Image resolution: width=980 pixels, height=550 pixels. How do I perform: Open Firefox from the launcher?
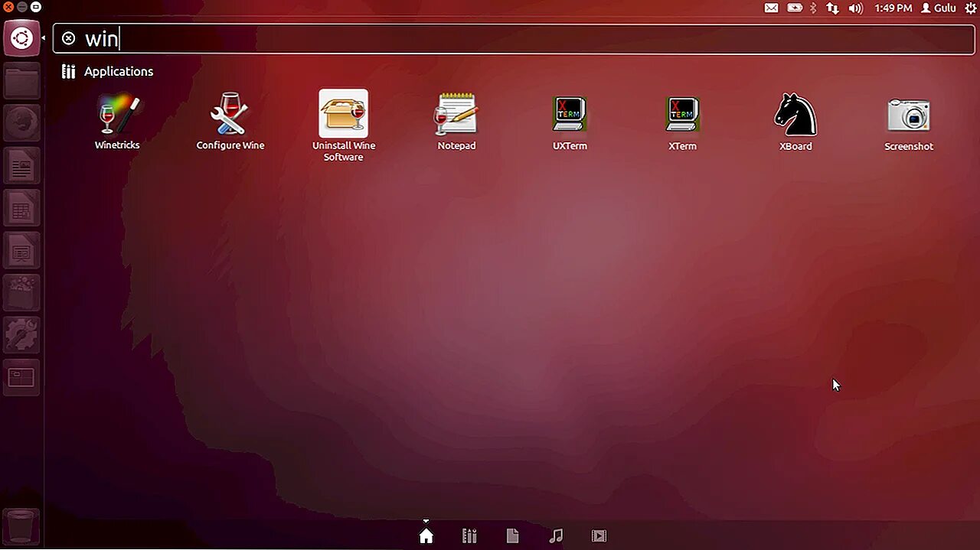[21, 123]
